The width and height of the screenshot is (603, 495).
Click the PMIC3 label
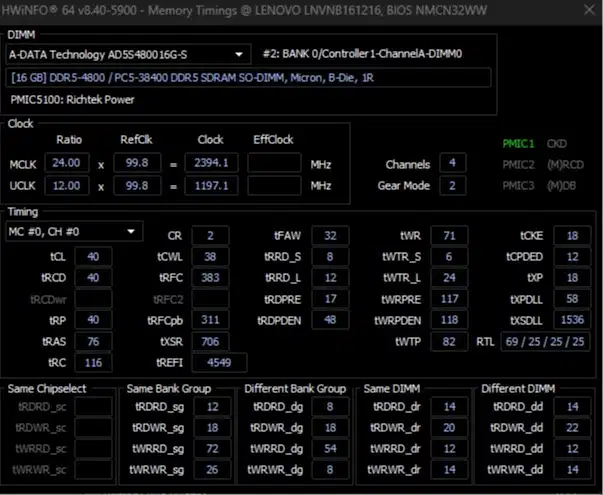tap(518, 185)
